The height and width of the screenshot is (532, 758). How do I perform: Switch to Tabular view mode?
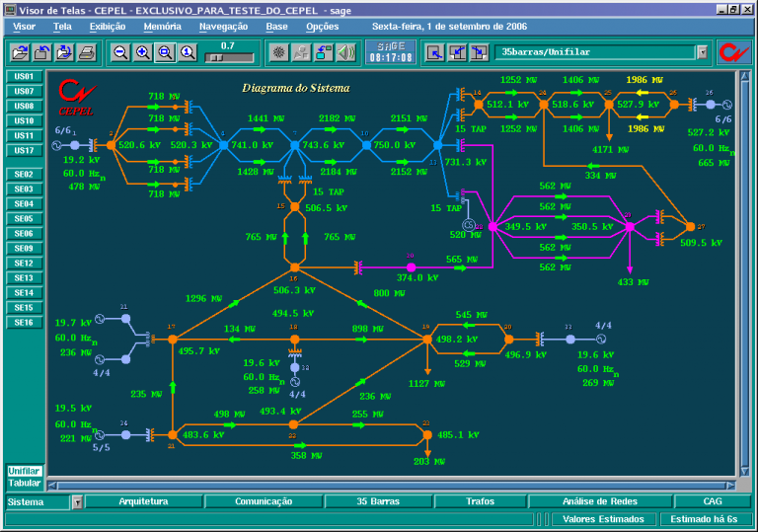(25, 483)
